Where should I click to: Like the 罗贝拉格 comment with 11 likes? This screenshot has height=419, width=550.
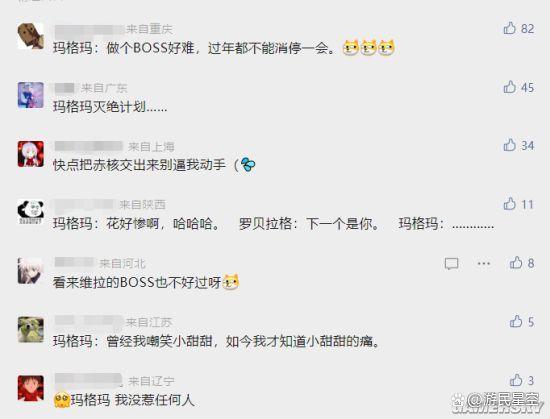[510, 204]
